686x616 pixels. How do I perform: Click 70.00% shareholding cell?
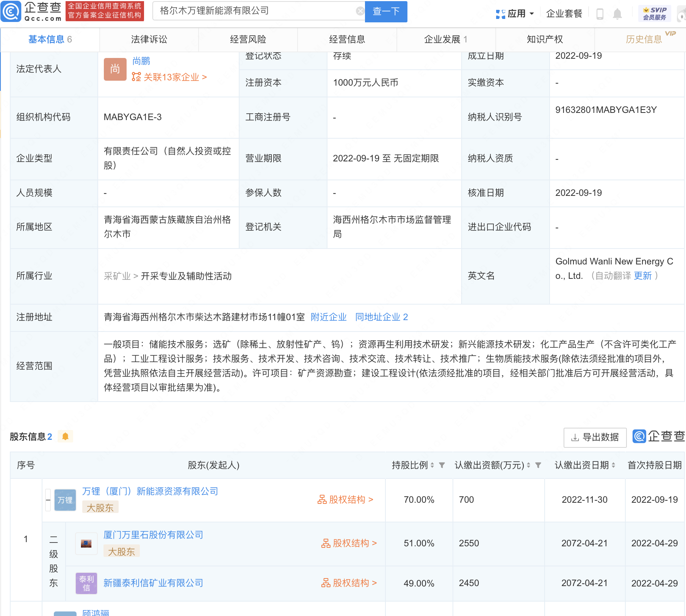pyautogui.click(x=419, y=500)
